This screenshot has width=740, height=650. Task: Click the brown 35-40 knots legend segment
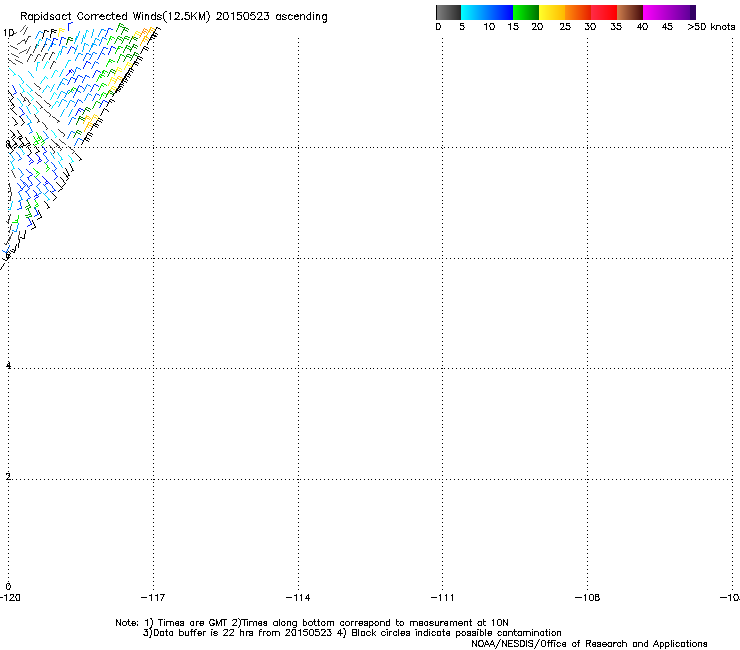(x=630, y=12)
